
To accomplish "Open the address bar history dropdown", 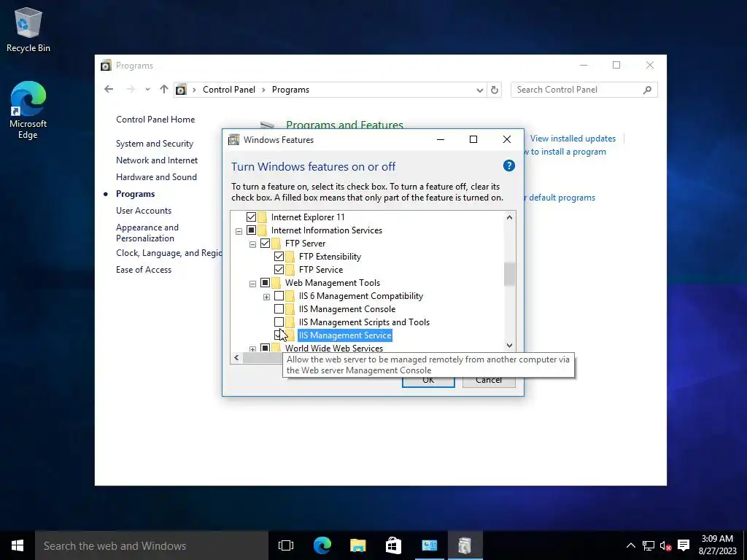I will [480, 90].
